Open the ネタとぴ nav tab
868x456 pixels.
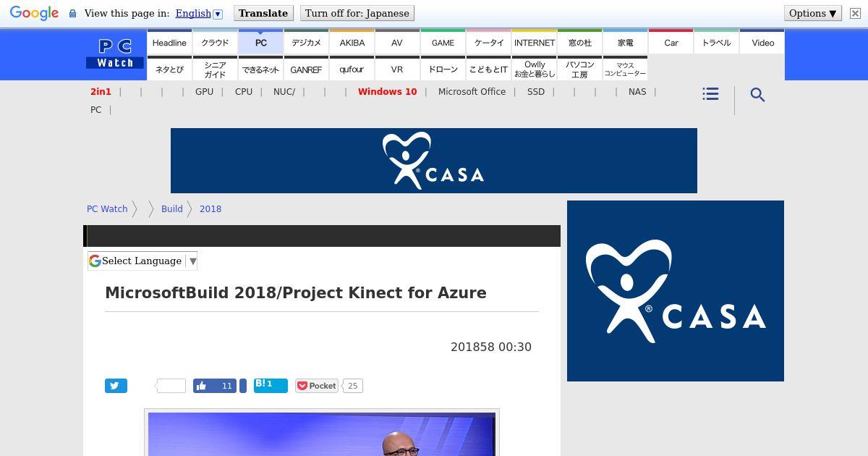click(169, 69)
